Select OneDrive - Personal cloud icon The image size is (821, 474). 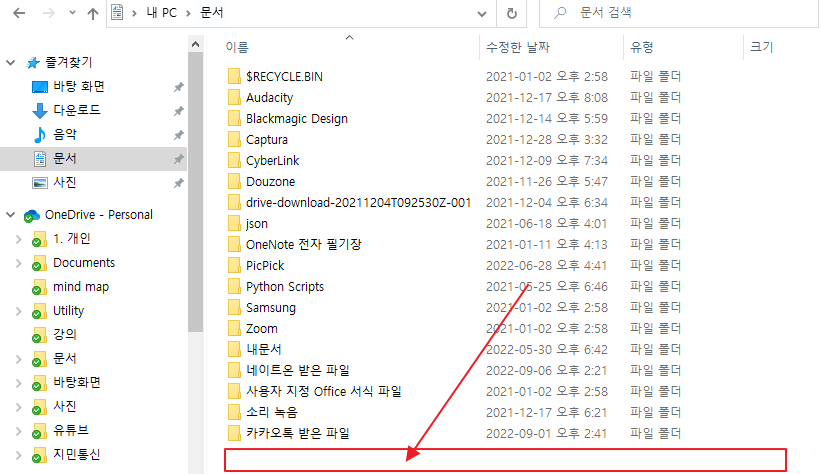(x=31, y=215)
